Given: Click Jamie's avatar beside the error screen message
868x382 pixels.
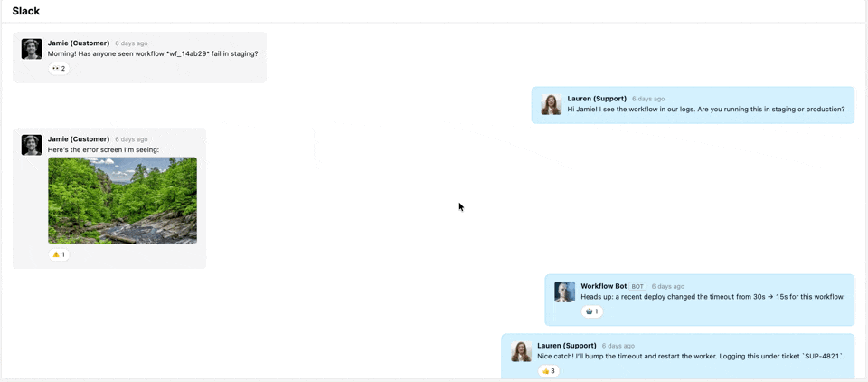Looking at the screenshot, I should point(32,145).
